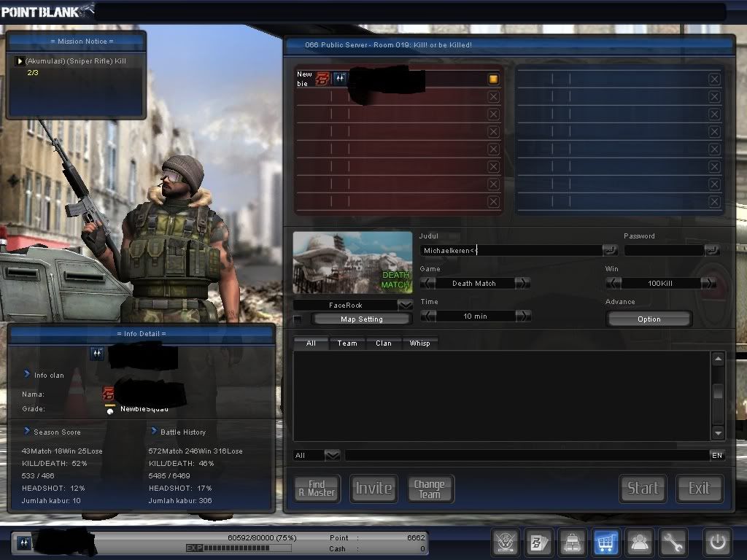Viewport: 747px width, 560px height.
Task: Expand the FaceRock map dropdown
Action: click(405, 305)
